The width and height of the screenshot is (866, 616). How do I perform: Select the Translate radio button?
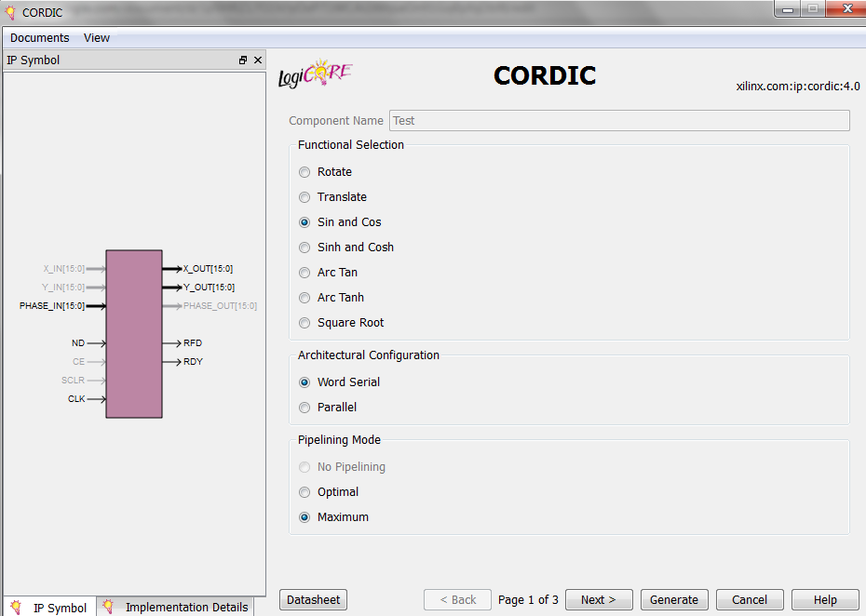click(304, 197)
